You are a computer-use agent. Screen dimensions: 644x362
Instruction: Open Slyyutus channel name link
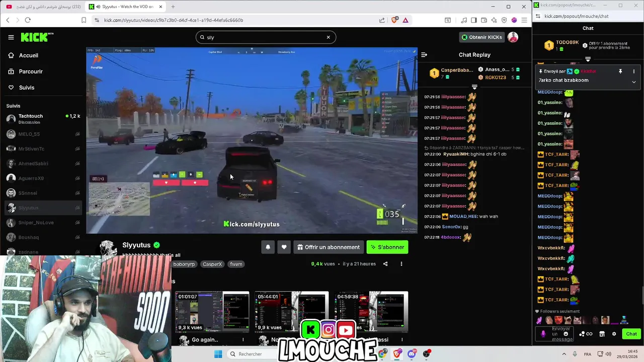(x=136, y=245)
